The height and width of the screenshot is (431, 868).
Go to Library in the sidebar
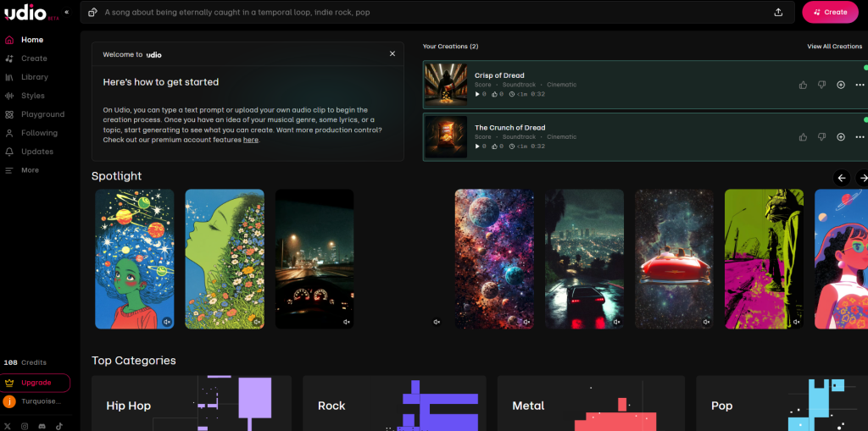(x=34, y=77)
